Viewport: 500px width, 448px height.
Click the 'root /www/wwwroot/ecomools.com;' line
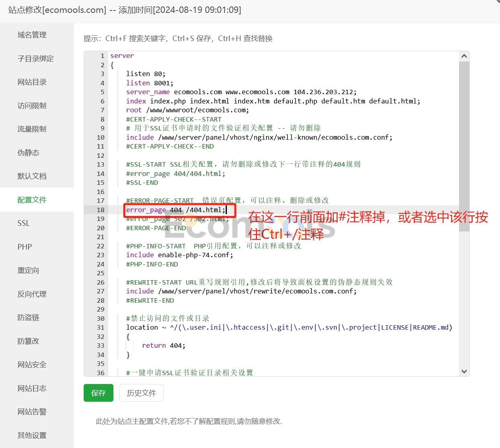click(187, 110)
